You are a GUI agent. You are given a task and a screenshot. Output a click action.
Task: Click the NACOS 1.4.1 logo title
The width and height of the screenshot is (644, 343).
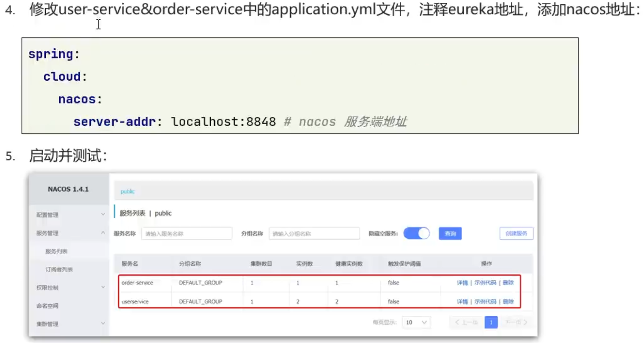point(68,189)
